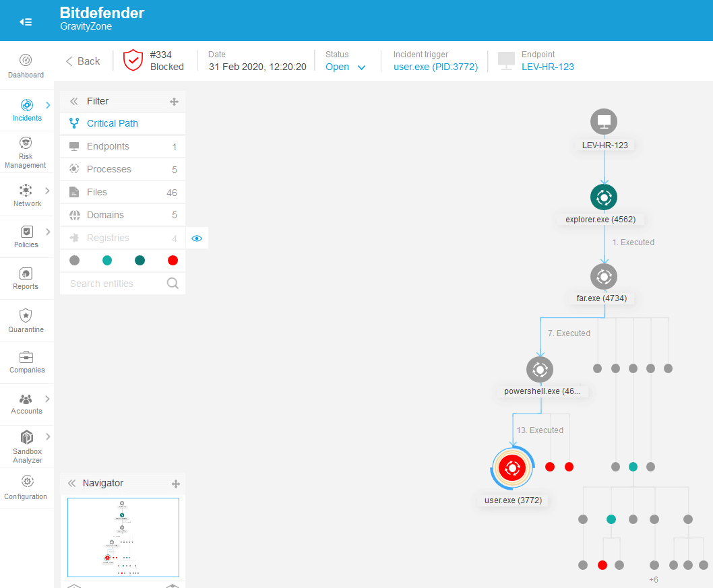Image resolution: width=713 pixels, height=588 pixels.
Task: Open the Policies section icon
Action: tap(26, 232)
